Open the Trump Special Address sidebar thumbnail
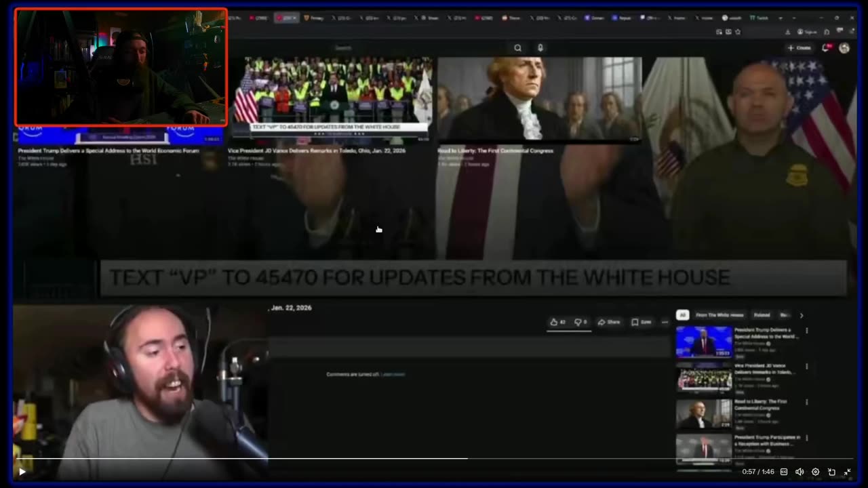868x488 pixels. [704, 342]
